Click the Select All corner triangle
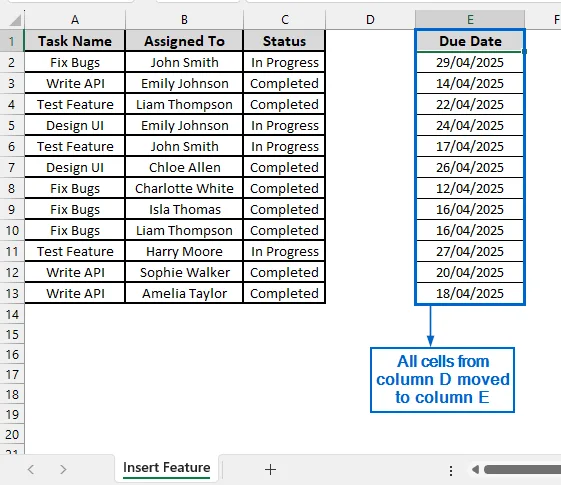 tap(15, 20)
